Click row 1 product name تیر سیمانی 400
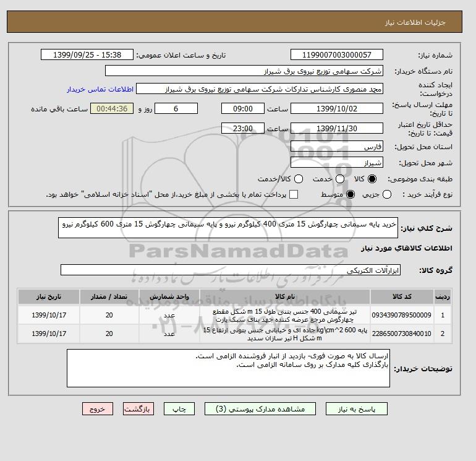The image size is (476, 461). (x=285, y=316)
